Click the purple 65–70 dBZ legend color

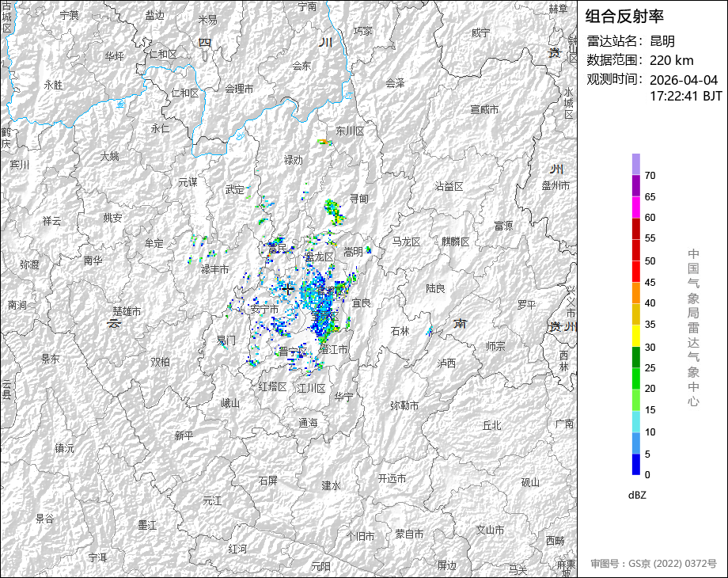[636, 186]
